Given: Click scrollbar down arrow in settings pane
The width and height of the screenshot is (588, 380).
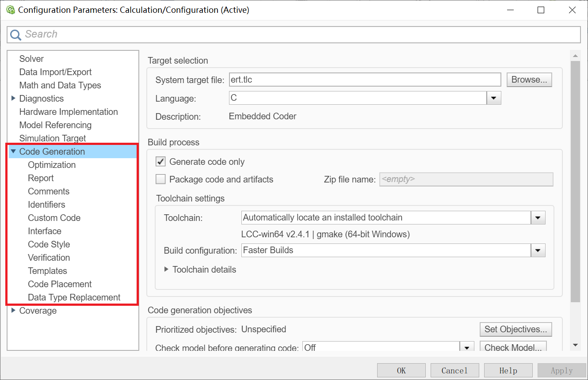Looking at the screenshot, I should (x=575, y=345).
